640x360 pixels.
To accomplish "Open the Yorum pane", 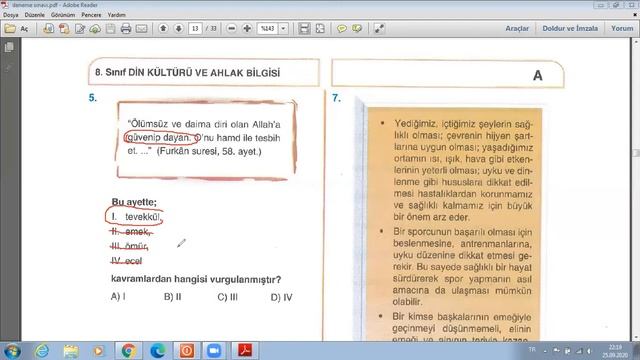I will tap(622, 29).
